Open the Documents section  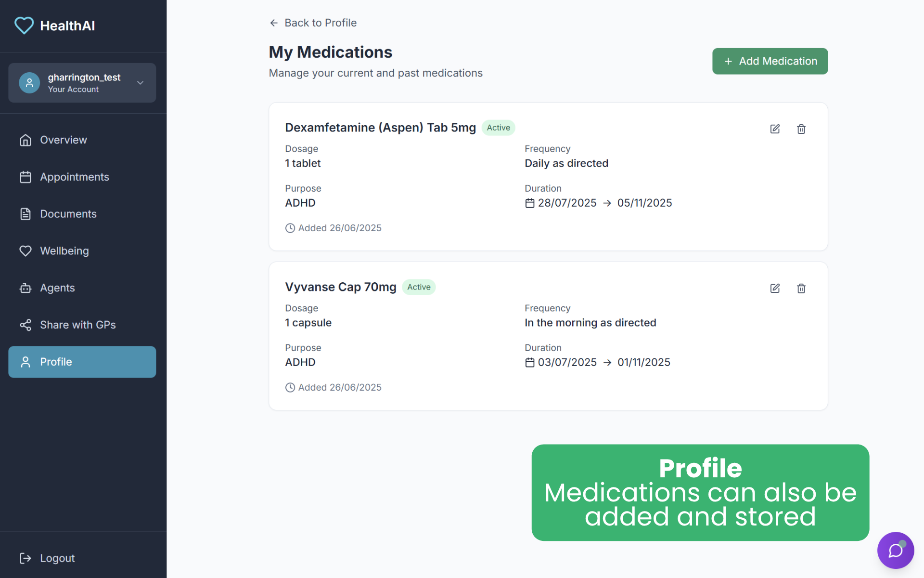click(68, 214)
